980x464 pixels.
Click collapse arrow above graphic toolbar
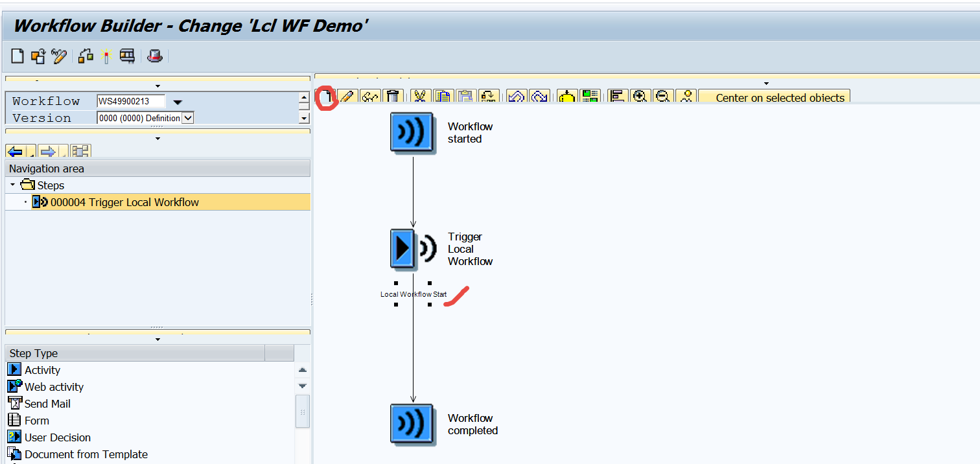pyautogui.click(x=767, y=83)
